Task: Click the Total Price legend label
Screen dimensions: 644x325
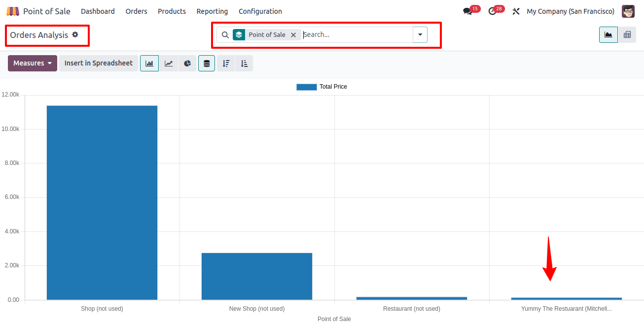Action: (x=333, y=87)
